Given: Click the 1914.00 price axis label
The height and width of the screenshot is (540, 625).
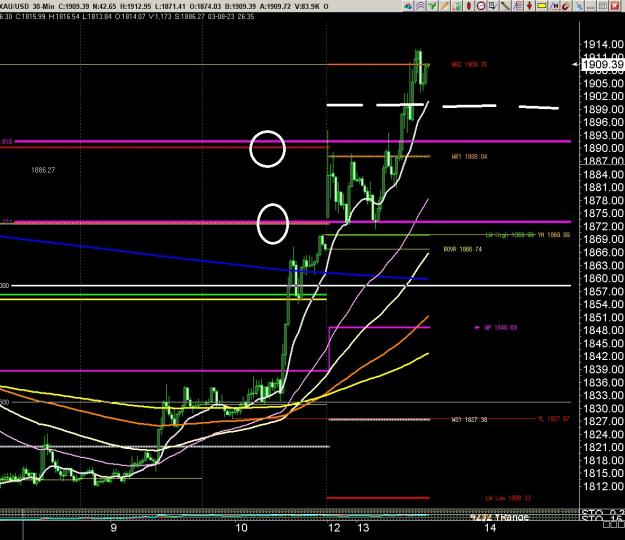Looking at the screenshot, I should pyautogui.click(x=603, y=45).
